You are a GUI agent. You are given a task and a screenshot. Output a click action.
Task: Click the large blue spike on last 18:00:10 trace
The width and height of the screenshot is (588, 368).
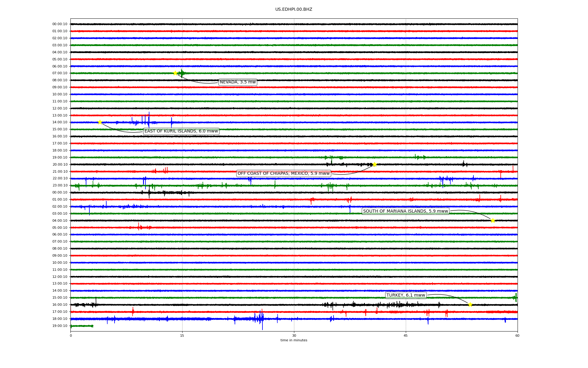coord(262,320)
